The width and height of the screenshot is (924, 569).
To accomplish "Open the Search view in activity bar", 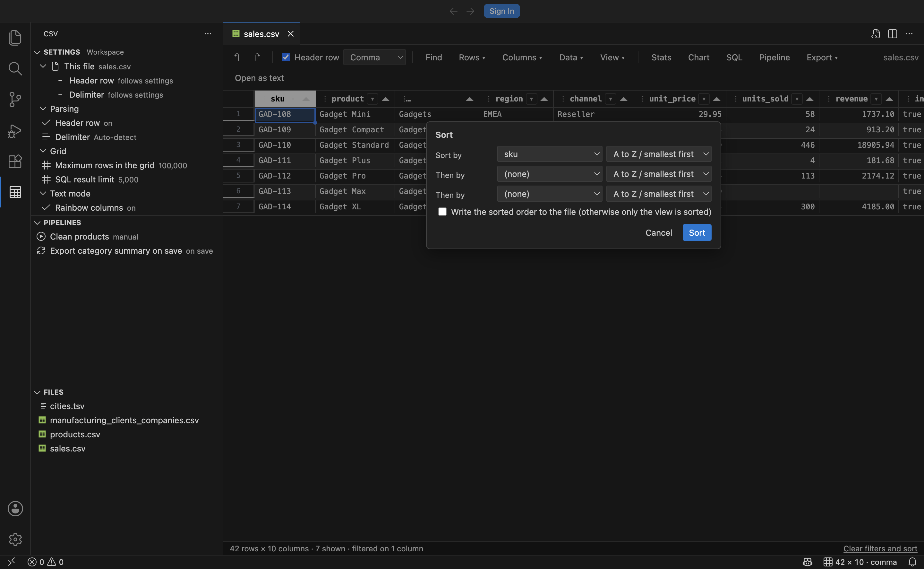I will tap(15, 68).
